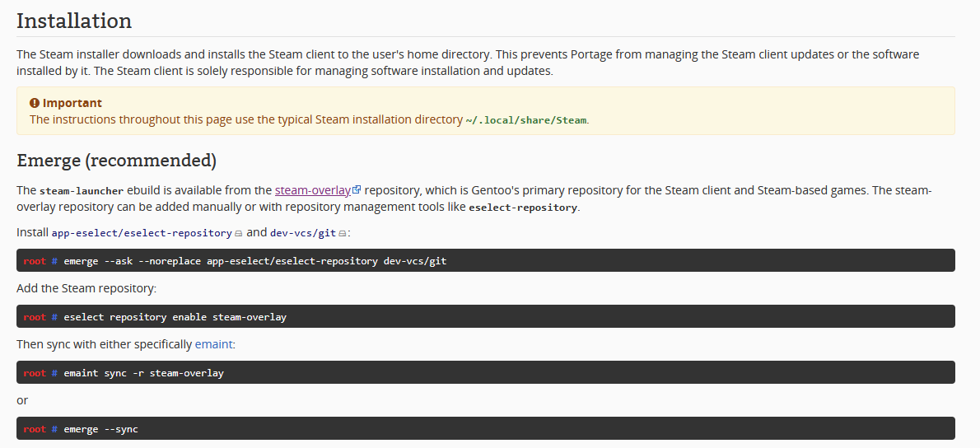
Task: Click the Emerge (recommended) heading
Action: 116,160
